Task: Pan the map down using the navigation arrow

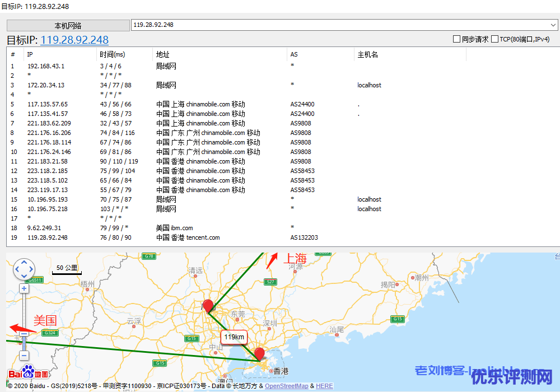Action: (24, 277)
